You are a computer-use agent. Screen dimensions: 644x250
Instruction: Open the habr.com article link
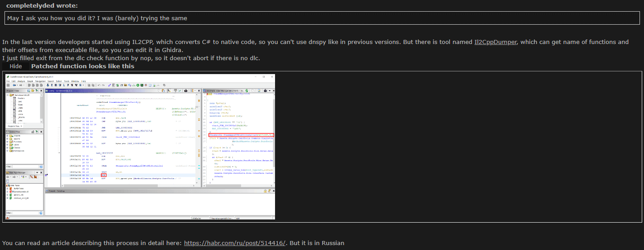[x=235, y=243]
